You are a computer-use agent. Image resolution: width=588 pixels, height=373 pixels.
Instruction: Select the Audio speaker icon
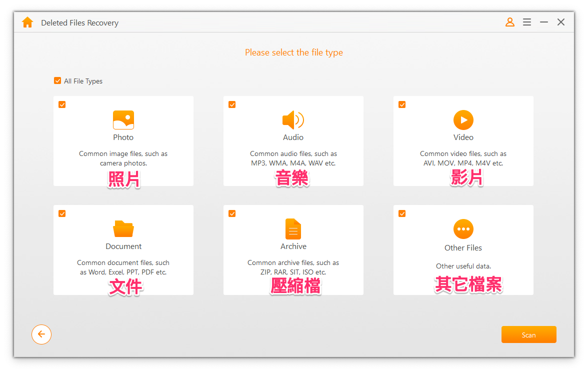[x=293, y=120]
